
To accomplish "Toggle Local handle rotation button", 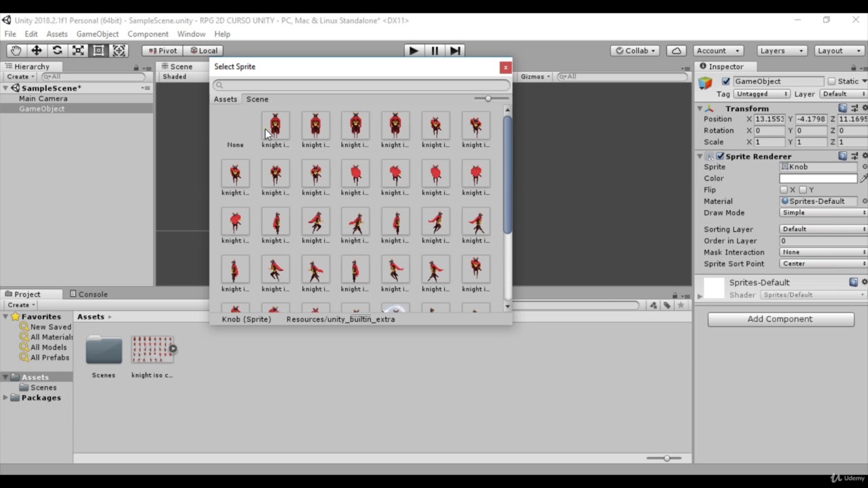I will [x=203, y=51].
